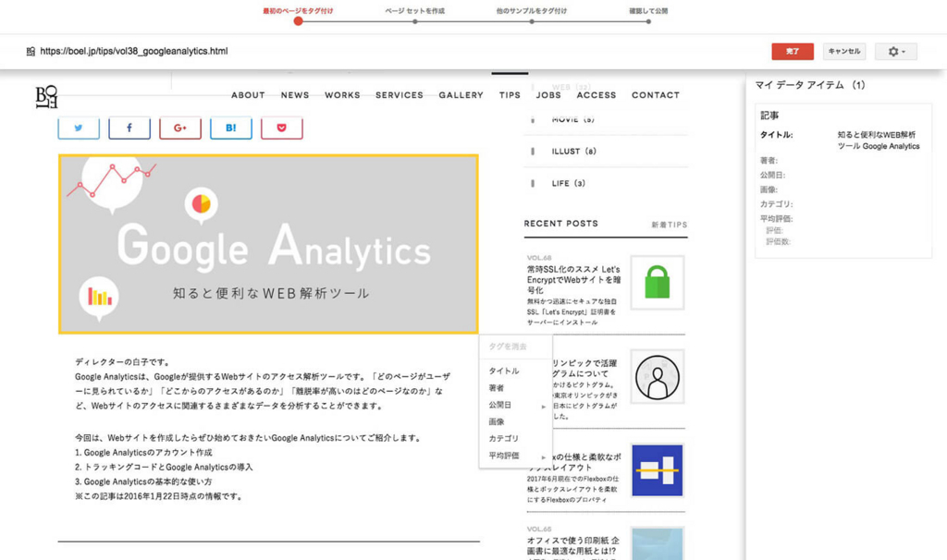Open the GALLERY nav item

[x=461, y=95]
